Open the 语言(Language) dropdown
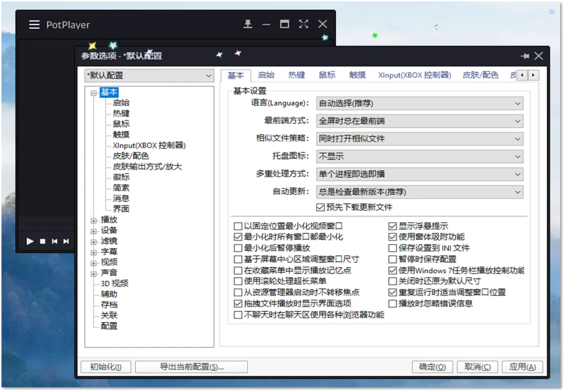 [420, 103]
